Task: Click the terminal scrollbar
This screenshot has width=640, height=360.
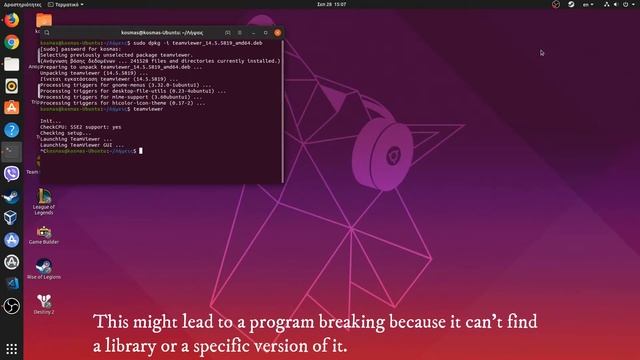Action: pos(282,111)
